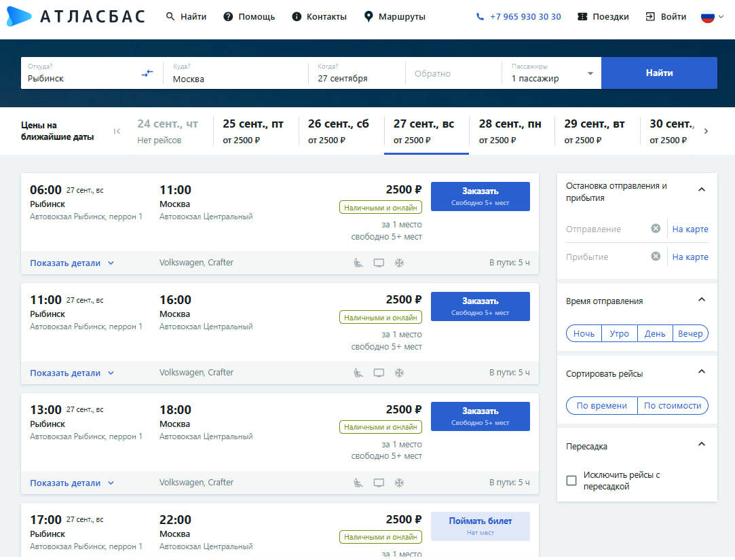Go to previous dates arrow
Image resolution: width=735 pixels, height=560 pixels.
(117, 131)
